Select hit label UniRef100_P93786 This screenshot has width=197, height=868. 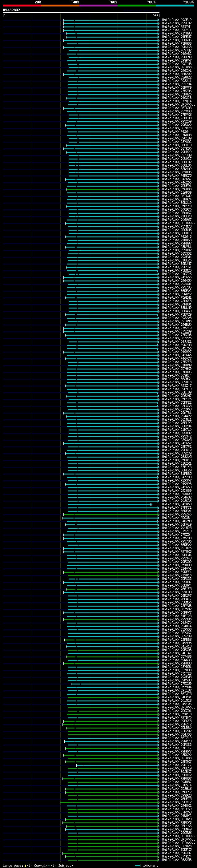tap(176, 541)
